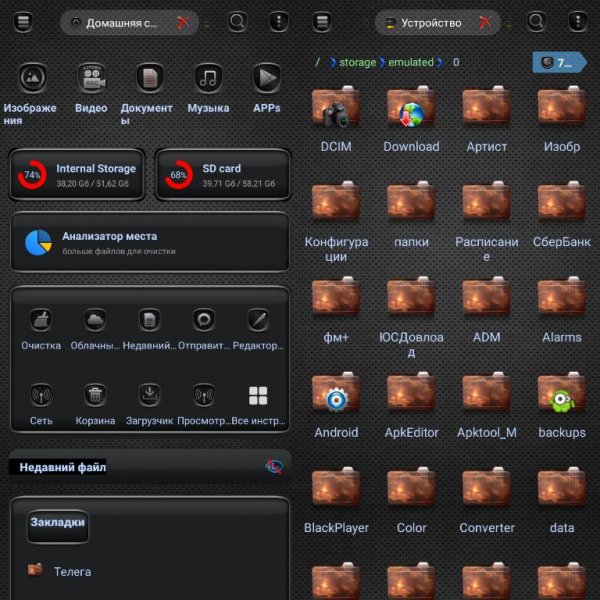This screenshot has width=600, height=600.
Task: Open the ЮСДовлоад folder
Action: point(411,297)
